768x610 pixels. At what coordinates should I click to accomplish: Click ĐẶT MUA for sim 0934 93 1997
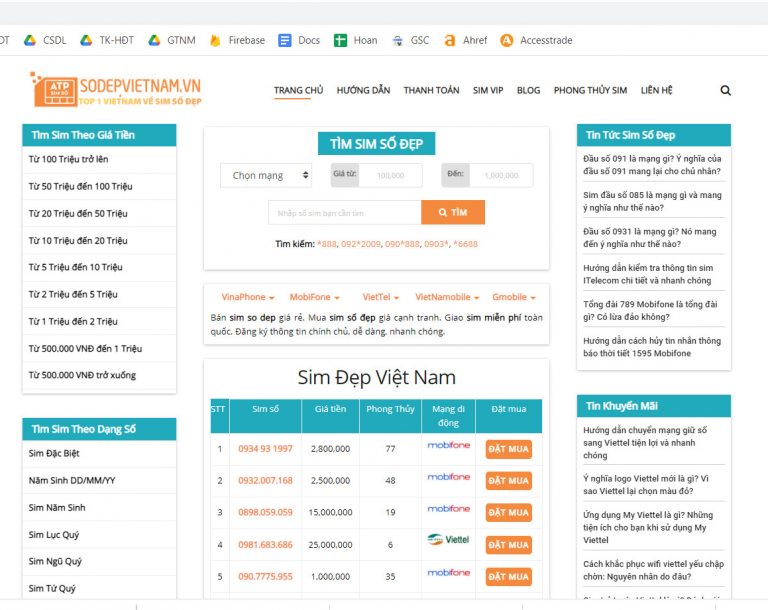(508, 449)
